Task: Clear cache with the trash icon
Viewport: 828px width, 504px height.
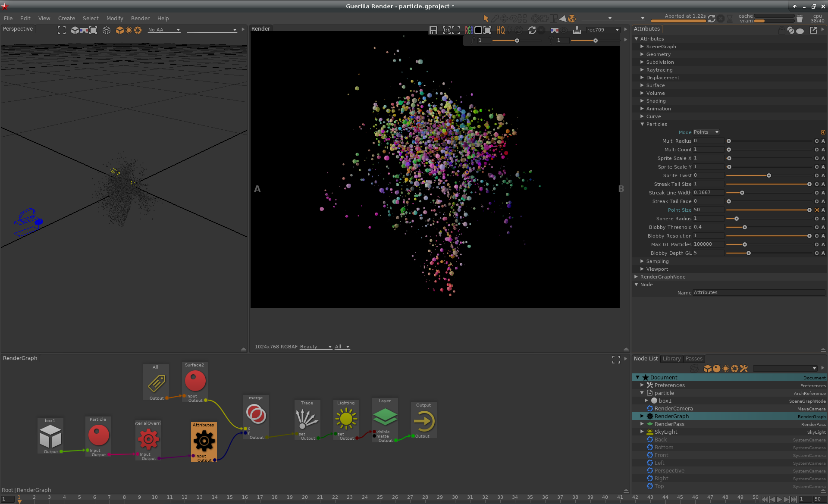Action: (799, 19)
